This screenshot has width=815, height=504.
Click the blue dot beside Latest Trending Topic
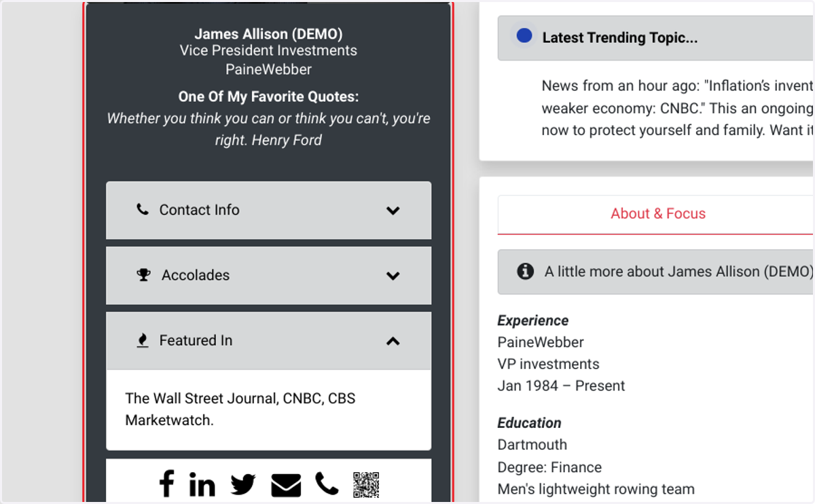click(x=524, y=35)
